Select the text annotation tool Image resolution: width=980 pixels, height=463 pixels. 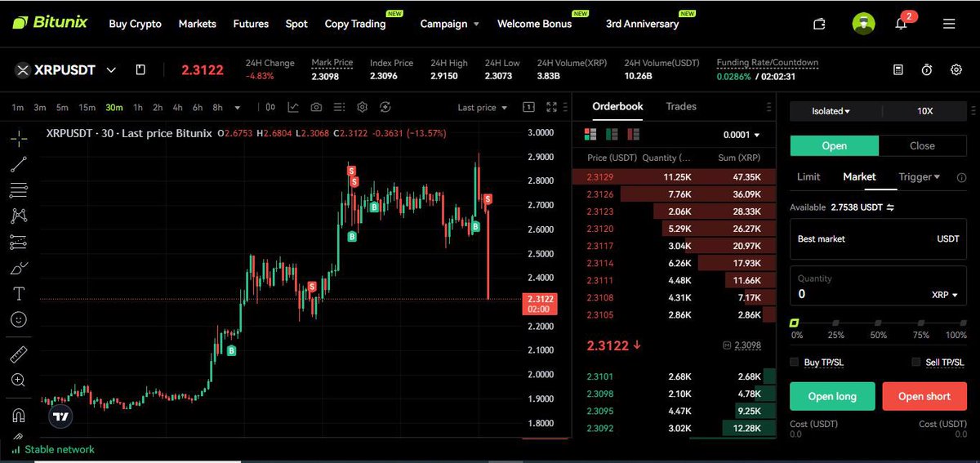click(x=18, y=294)
